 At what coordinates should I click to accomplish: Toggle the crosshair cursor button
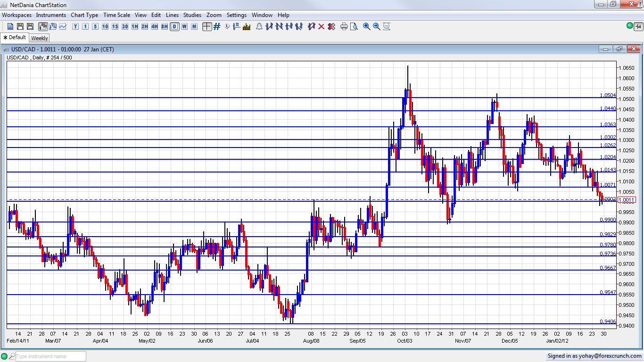tap(207, 26)
